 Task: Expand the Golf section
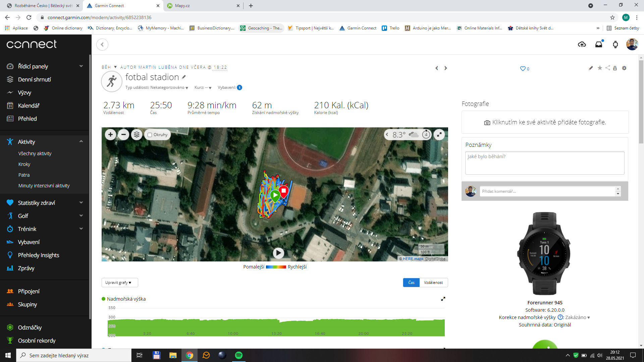pos(81,216)
